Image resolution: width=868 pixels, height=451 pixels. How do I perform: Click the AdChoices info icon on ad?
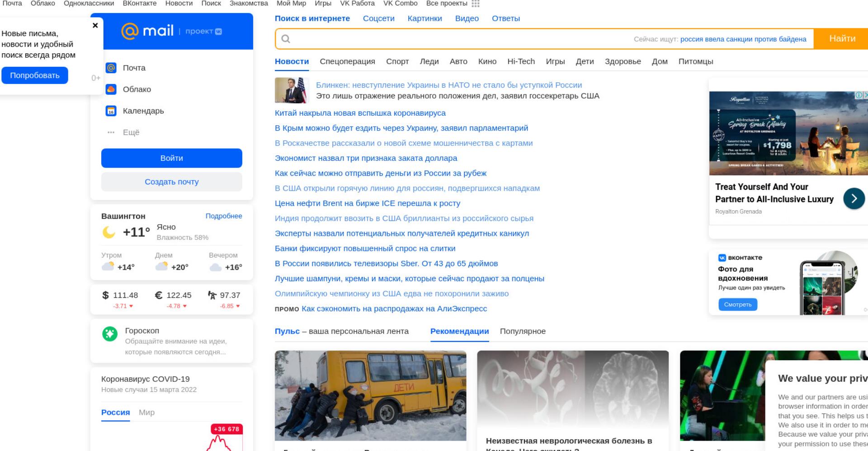coord(859,95)
